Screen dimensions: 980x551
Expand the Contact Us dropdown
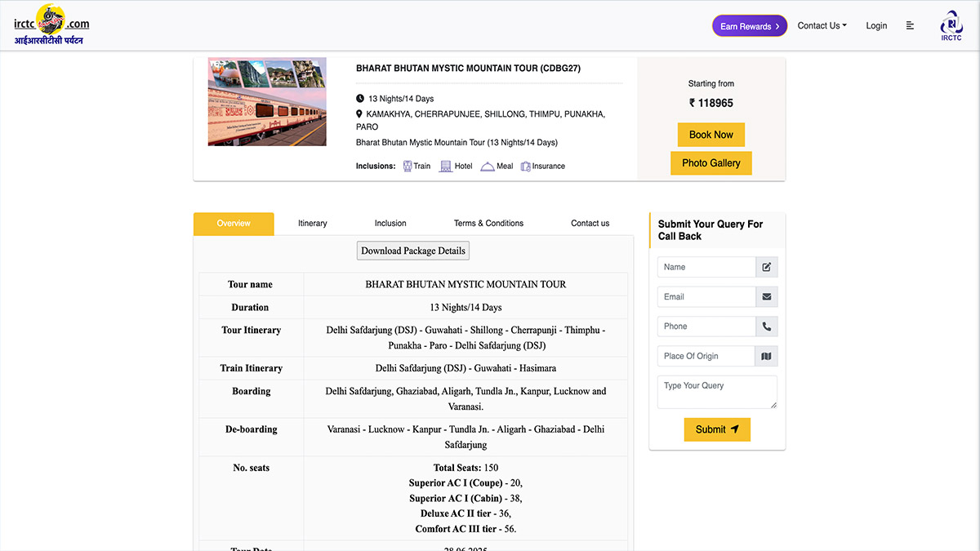pyautogui.click(x=822, y=26)
